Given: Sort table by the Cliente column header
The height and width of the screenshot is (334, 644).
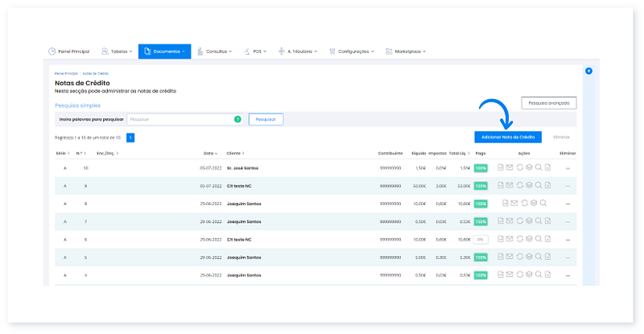Looking at the screenshot, I should 235,153.
